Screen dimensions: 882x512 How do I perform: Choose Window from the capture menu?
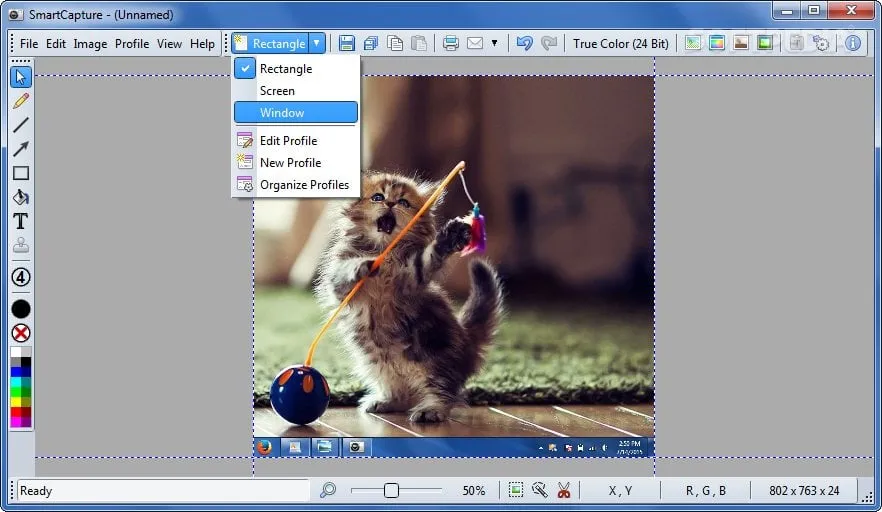tap(296, 113)
